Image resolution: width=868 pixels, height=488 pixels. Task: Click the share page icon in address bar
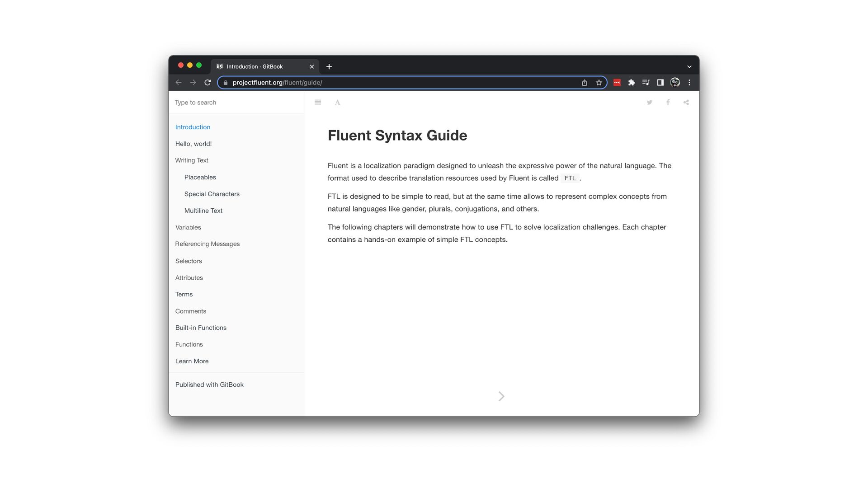click(585, 83)
